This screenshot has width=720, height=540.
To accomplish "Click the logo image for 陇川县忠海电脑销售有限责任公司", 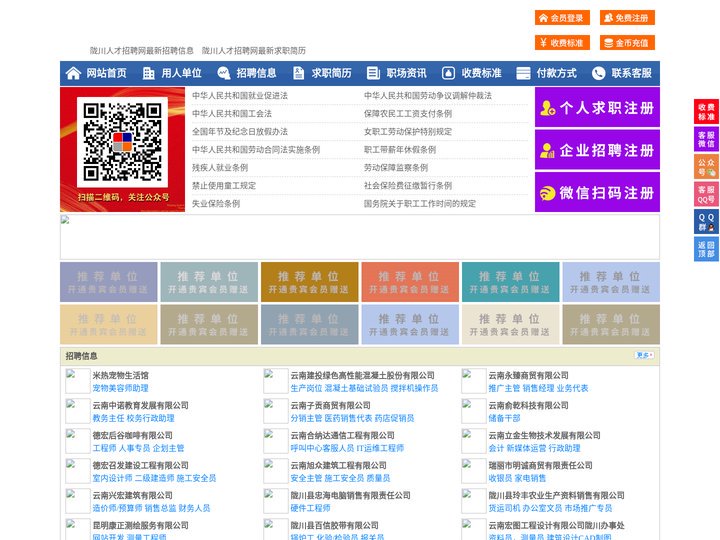I will click(276, 501).
